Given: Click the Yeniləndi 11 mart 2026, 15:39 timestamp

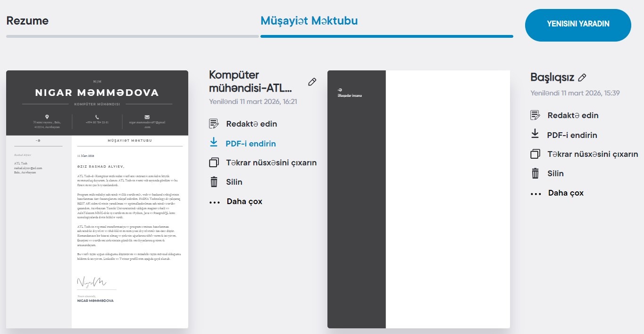Looking at the screenshot, I should 575,93.
